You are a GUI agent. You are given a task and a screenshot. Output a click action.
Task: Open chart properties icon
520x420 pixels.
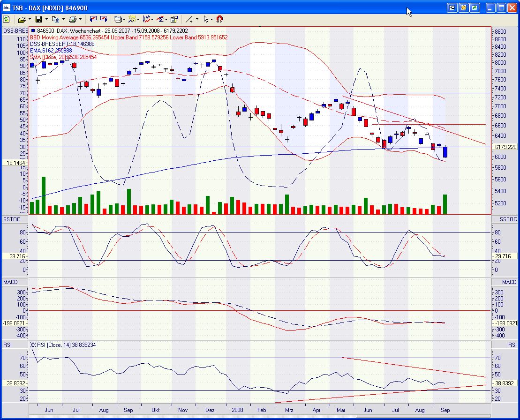(174, 19)
